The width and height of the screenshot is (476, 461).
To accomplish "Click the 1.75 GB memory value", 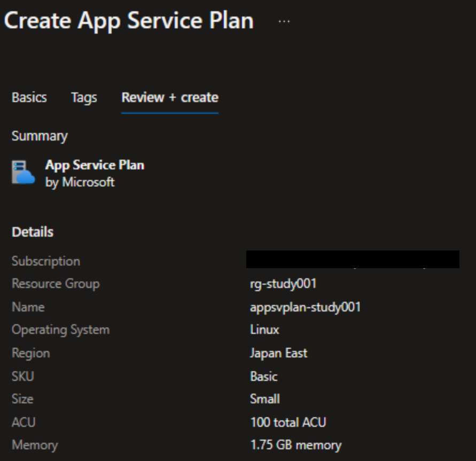I will tap(296, 446).
